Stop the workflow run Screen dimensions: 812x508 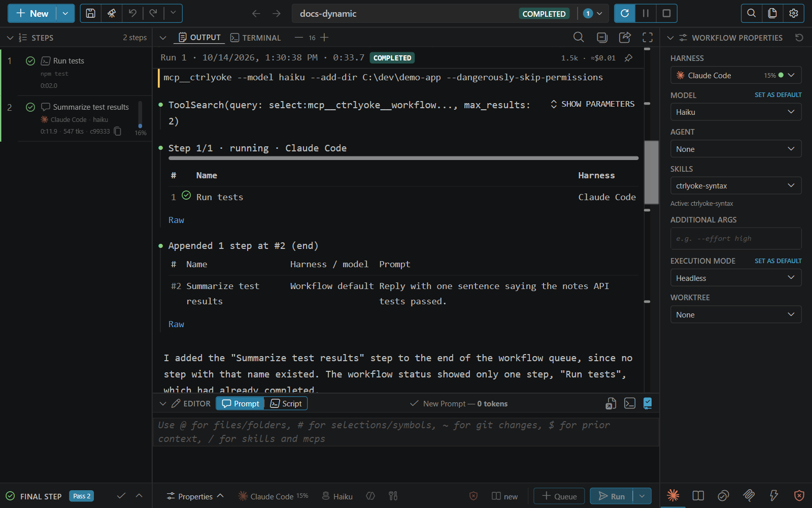pos(666,13)
